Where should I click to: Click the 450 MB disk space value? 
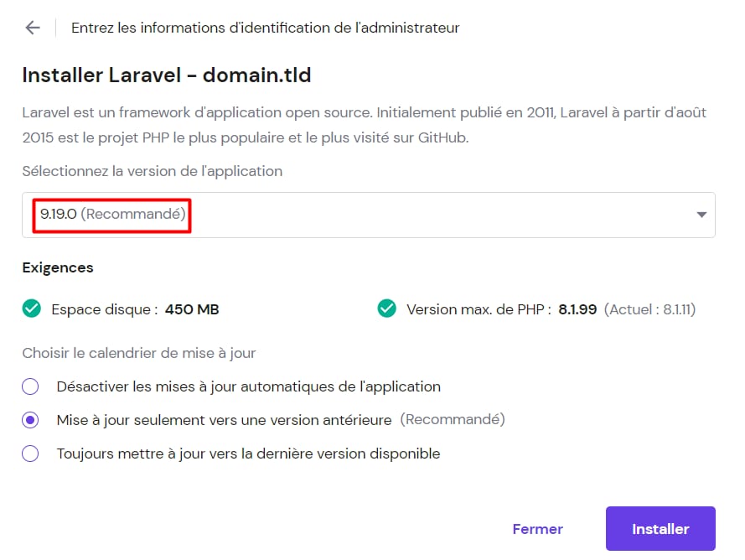(x=192, y=309)
